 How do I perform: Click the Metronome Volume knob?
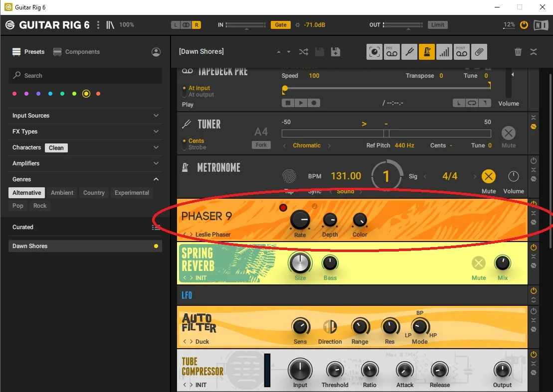pyautogui.click(x=514, y=176)
